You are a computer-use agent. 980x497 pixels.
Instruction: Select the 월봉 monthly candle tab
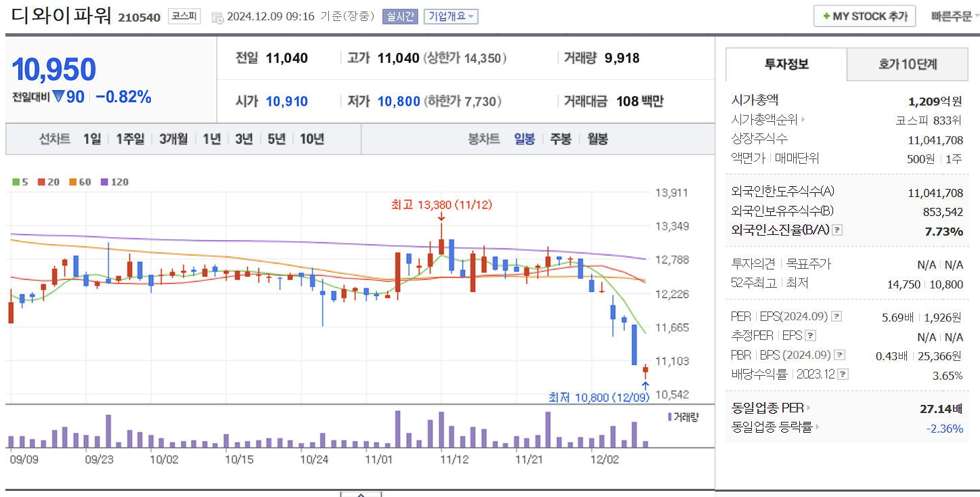[x=597, y=138]
